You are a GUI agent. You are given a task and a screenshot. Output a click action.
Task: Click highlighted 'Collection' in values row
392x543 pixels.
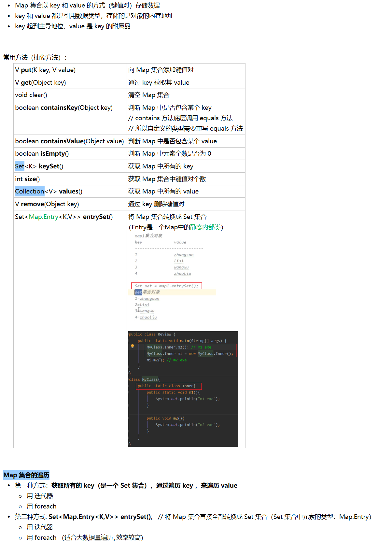[x=29, y=191]
